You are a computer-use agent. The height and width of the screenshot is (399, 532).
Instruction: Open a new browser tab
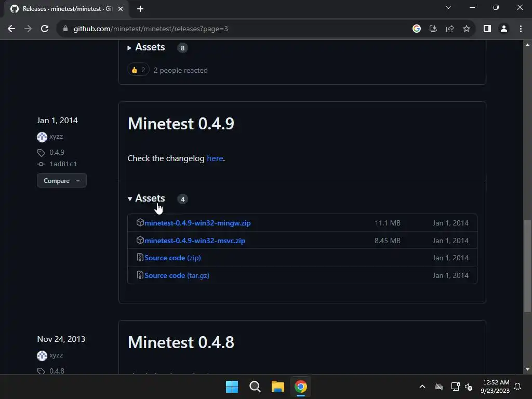coord(140,9)
